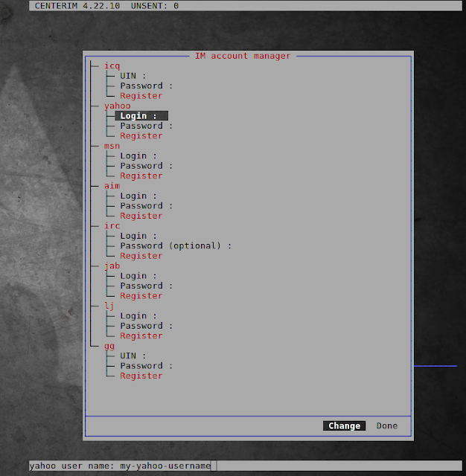Select the icq protocol node
This screenshot has height=476, width=466.
(x=112, y=66)
